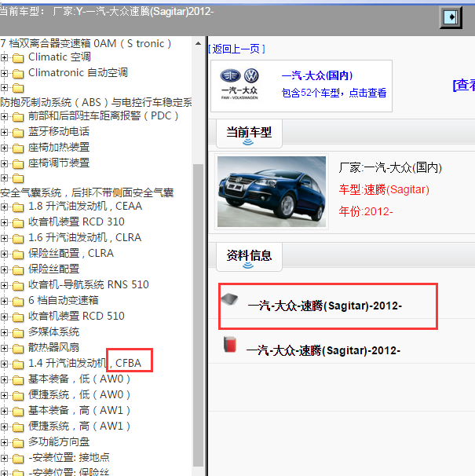Select the 资料信息 tab
Image resolution: width=475 pixels, height=476 pixels.
coord(249,257)
